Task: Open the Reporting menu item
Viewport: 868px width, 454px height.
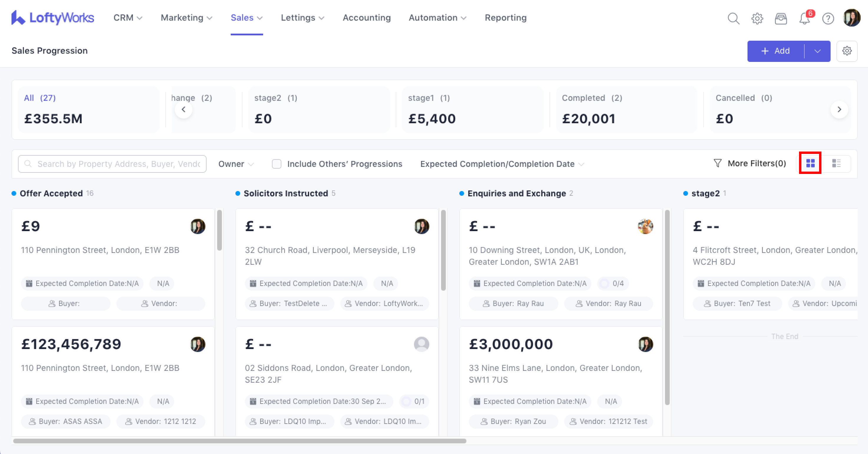Action: click(x=505, y=17)
